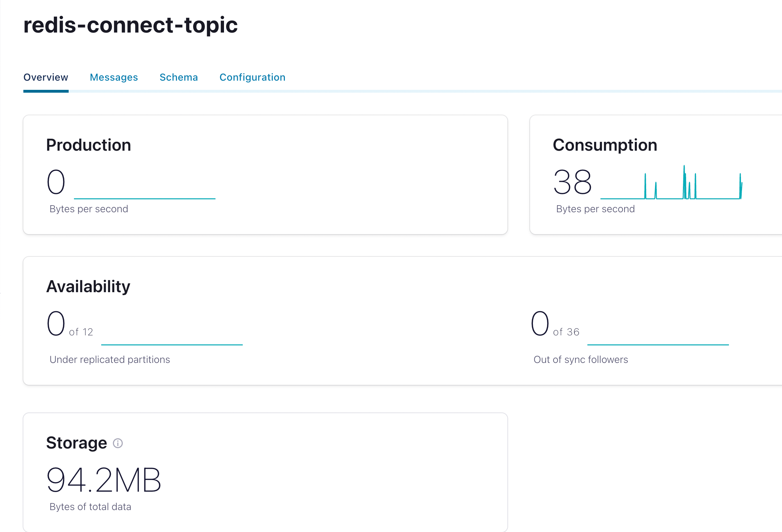782x532 pixels.
Task: Click the Consumption card header
Action: click(605, 145)
